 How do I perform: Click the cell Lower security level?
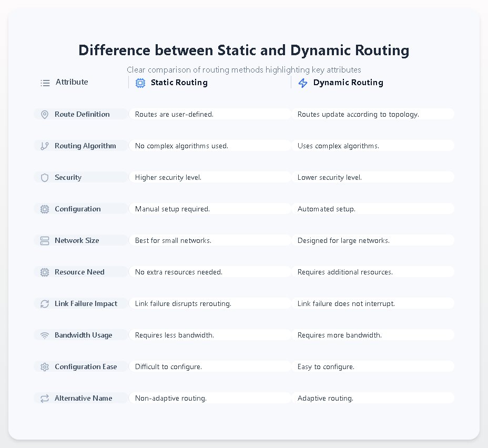click(373, 177)
